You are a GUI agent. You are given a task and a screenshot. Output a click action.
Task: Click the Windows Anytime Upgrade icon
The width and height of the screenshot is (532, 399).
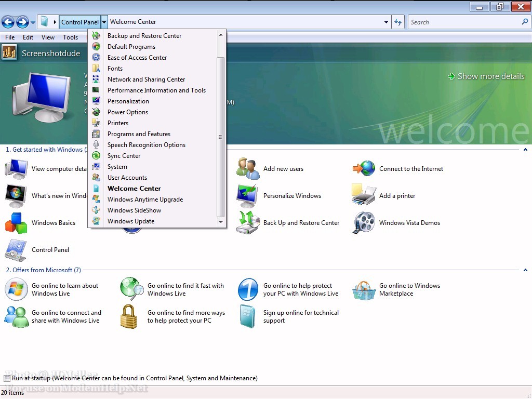96,199
